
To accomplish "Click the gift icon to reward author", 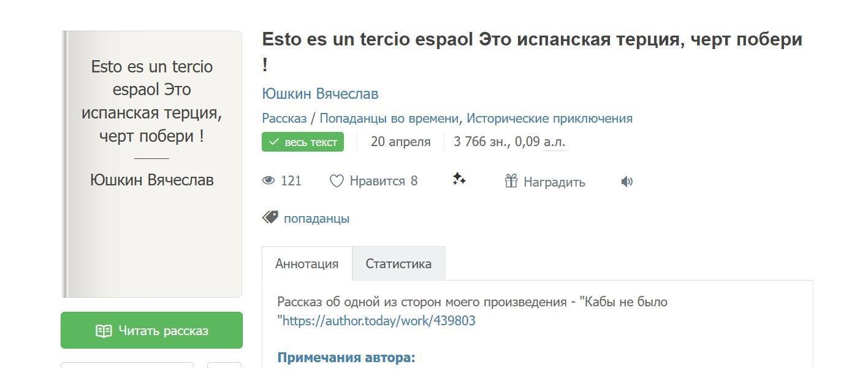I will 511,181.
